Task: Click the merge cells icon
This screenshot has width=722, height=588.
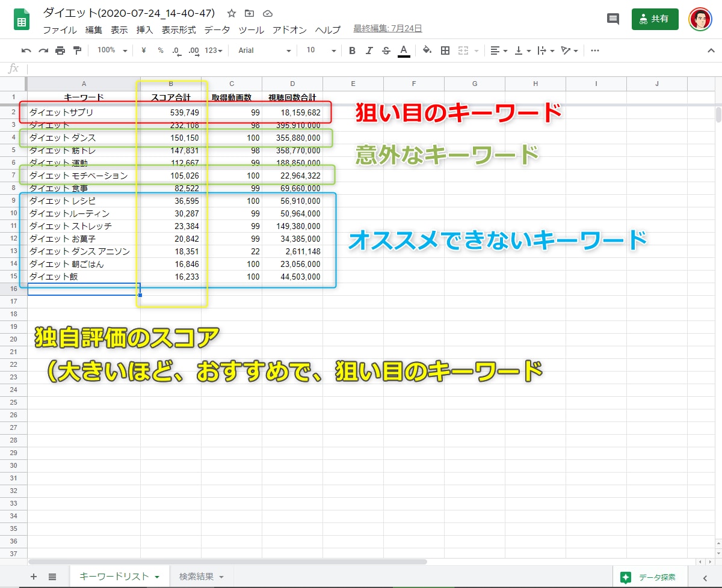Action: [463, 51]
